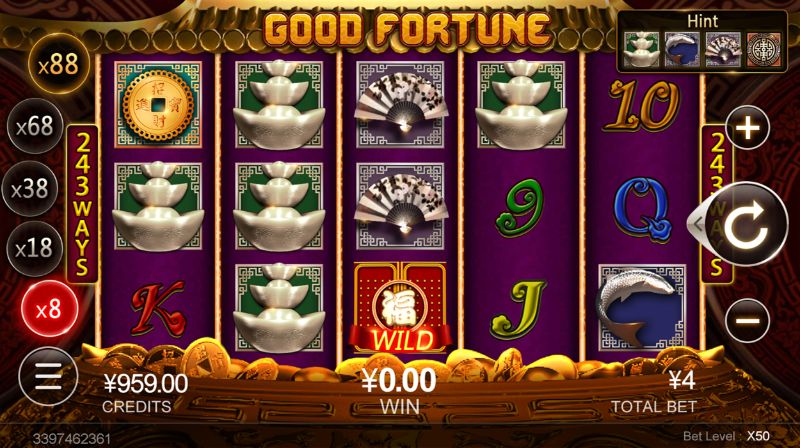800x448 pixels.
Task: Increase the bet with the plus button
Action: (x=748, y=128)
